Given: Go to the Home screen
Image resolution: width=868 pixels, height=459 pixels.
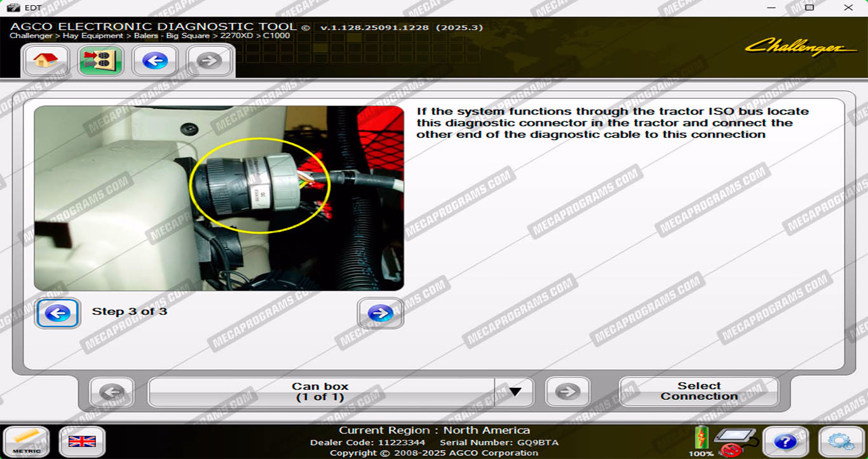Looking at the screenshot, I should click(46, 61).
